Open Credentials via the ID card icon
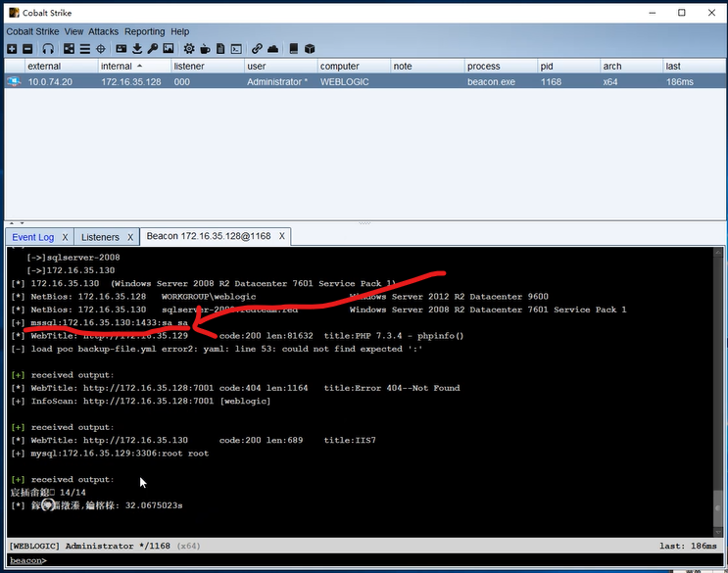This screenshot has height=573, width=728. pyautogui.click(x=121, y=48)
